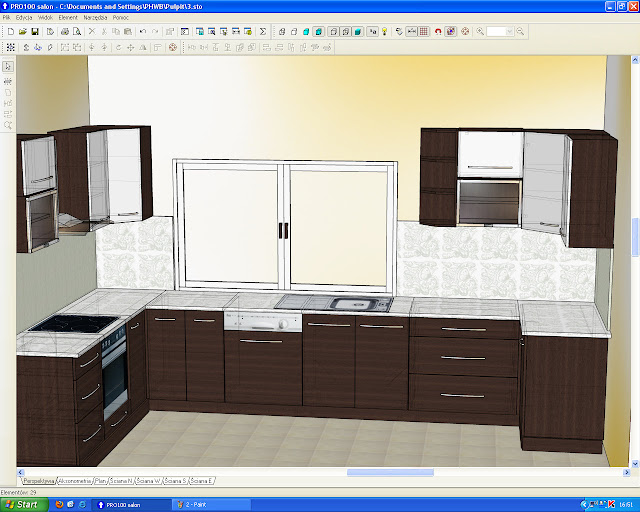
Task: Click the magnifier tool in left sidebar
Action: pos(8,125)
